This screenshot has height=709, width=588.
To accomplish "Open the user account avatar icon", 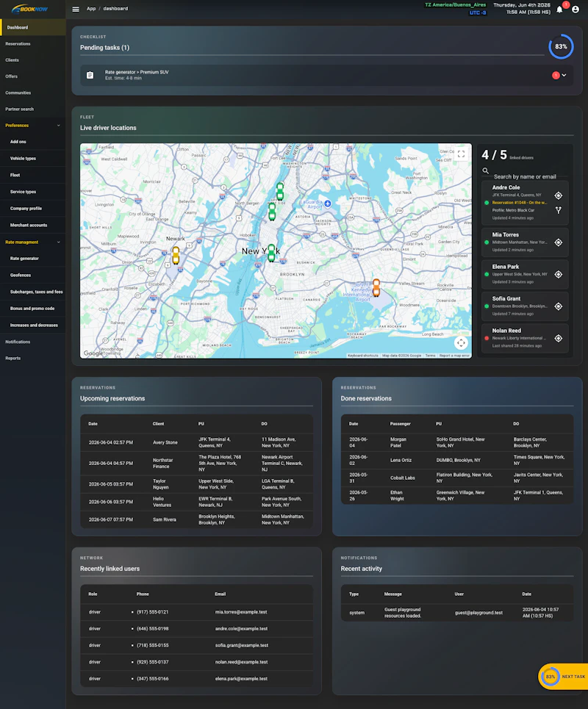I will pos(576,10).
